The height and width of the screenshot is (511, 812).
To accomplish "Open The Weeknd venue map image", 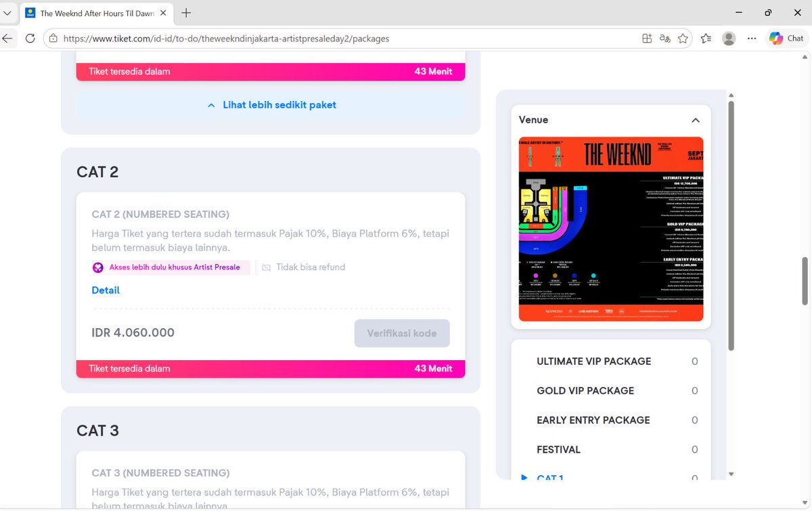I will [x=611, y=229].
